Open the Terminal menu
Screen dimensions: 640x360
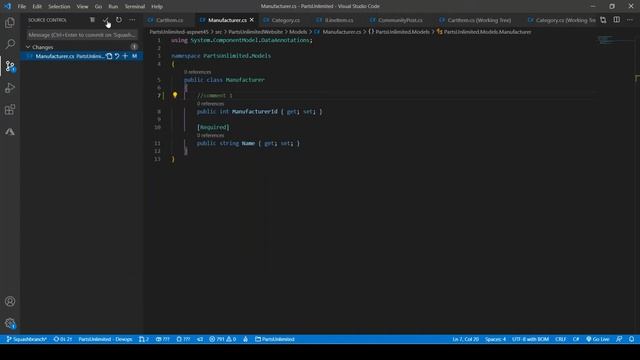(135, 7)
